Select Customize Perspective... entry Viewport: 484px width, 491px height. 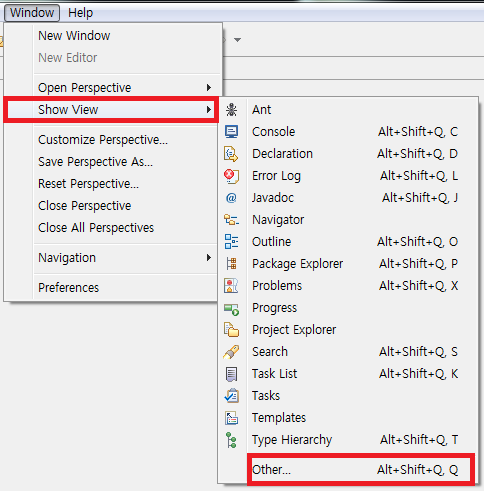tap(103, 140)
